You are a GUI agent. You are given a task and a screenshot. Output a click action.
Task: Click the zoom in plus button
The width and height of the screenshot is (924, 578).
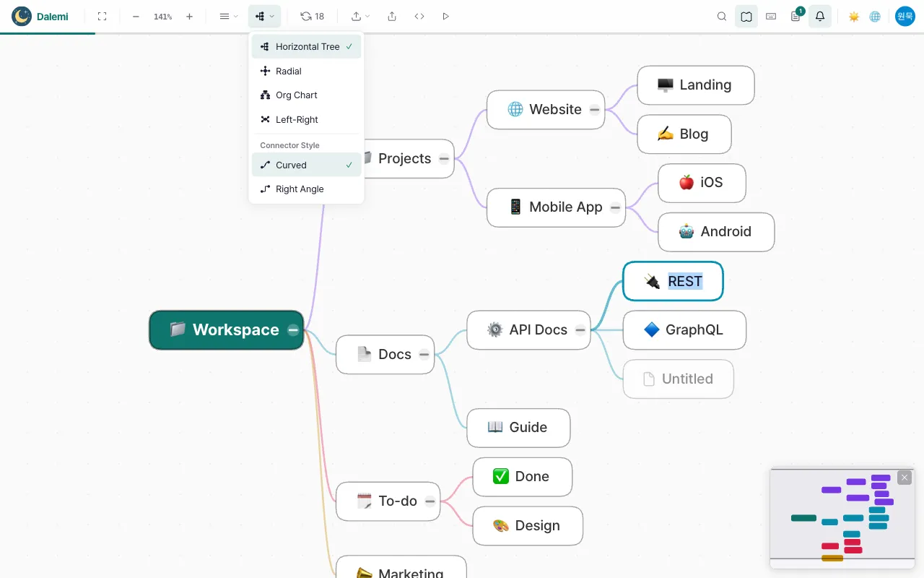pyautogui.click(x=189, y=16)
